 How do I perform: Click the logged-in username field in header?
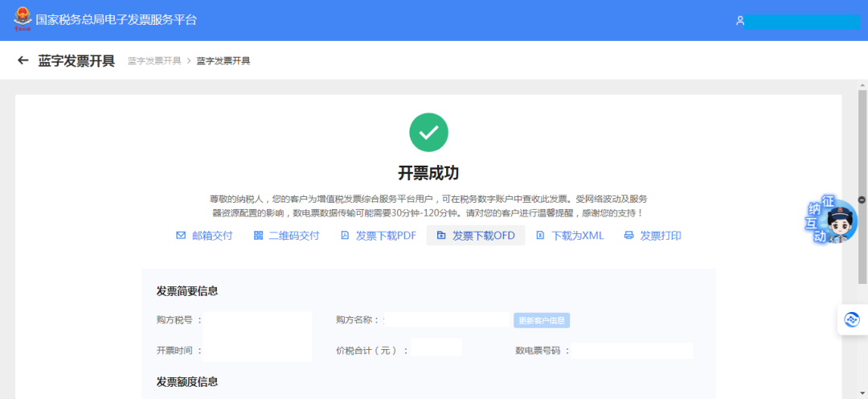tap(803, 22)
